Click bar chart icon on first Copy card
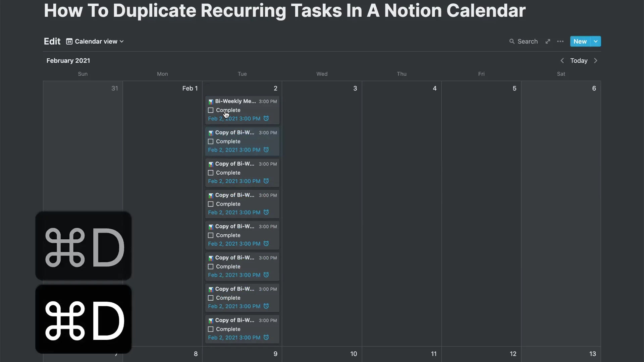Image resolution: width=644 pixels, height=362 pixels. pyautogui.click(x=211, y=133)
